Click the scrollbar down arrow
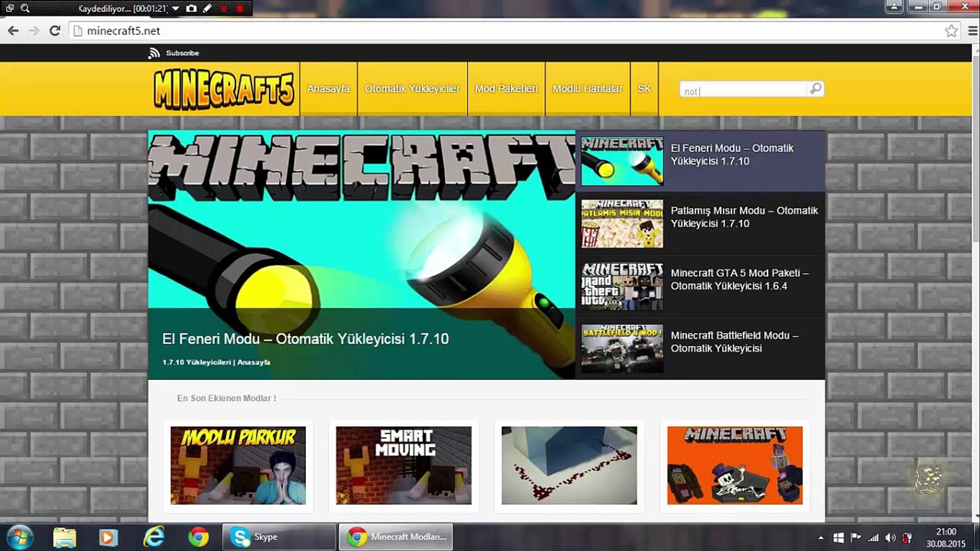Viewport: 980px width, 551px height. [x=976, y=516]
